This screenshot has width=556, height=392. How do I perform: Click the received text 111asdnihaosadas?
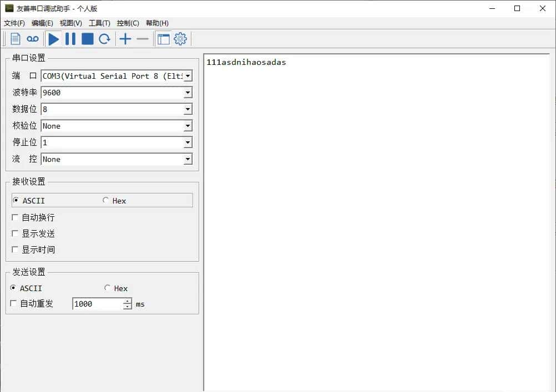click(246, 63)
